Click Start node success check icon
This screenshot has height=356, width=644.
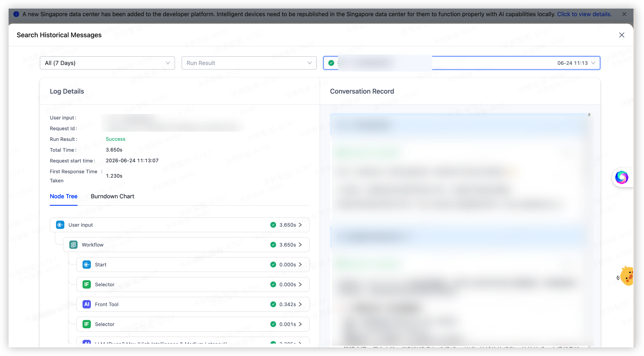click(273, 264)
